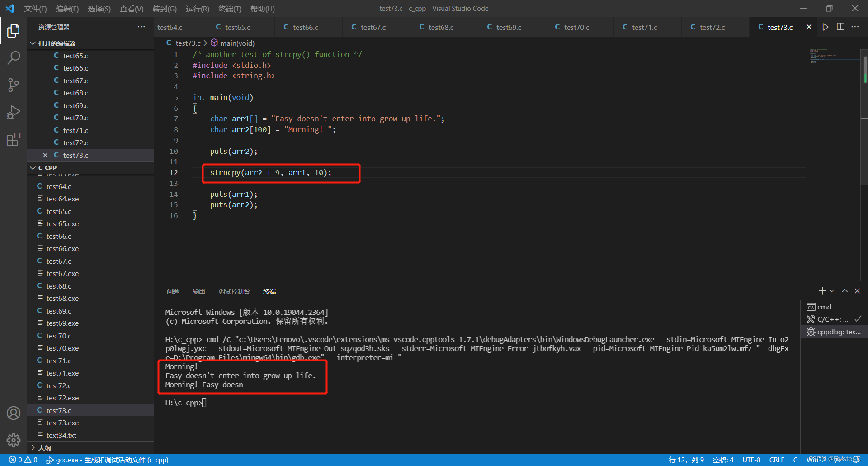Maximize the terminal panel size
Viewport: 868px width, 466px height.
[x=844, y=291]
